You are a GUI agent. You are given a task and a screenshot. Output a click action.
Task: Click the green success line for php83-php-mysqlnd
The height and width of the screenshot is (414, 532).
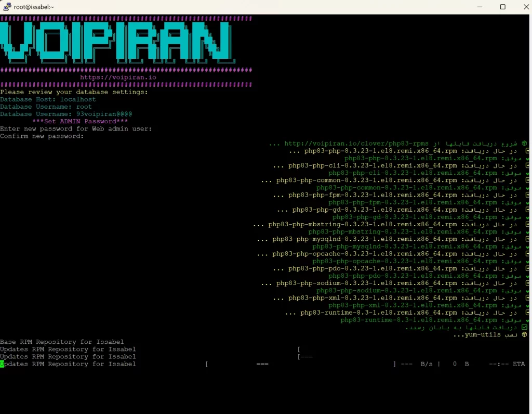420,247
